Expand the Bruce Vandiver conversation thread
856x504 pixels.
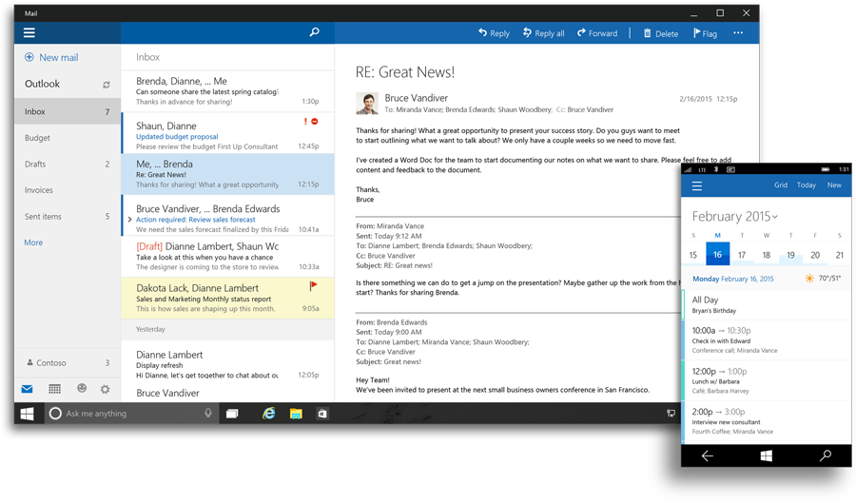(x=129, y=220)
